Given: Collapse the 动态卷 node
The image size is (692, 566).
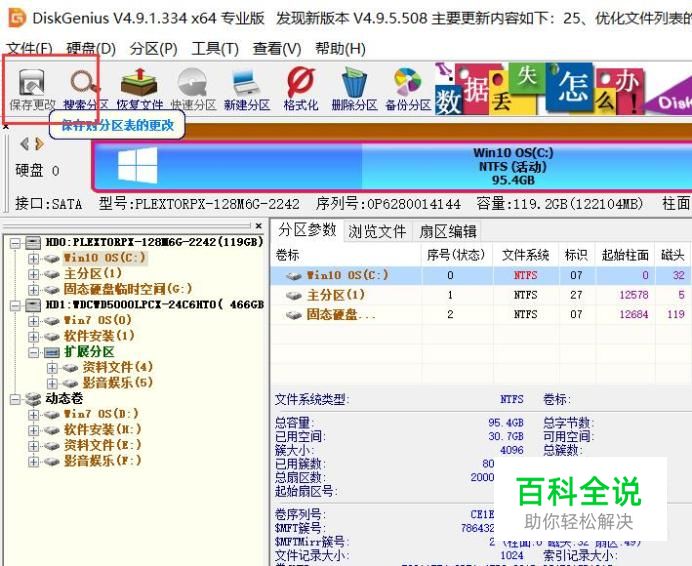Looking at the screenshot, I should click(x=15, y=399).
